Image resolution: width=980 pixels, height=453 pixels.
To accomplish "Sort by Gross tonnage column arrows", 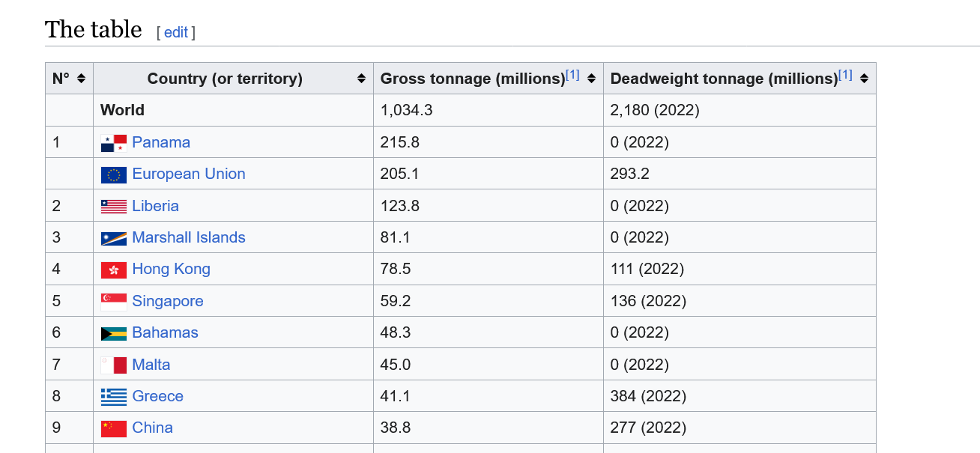I will point(591,79).
